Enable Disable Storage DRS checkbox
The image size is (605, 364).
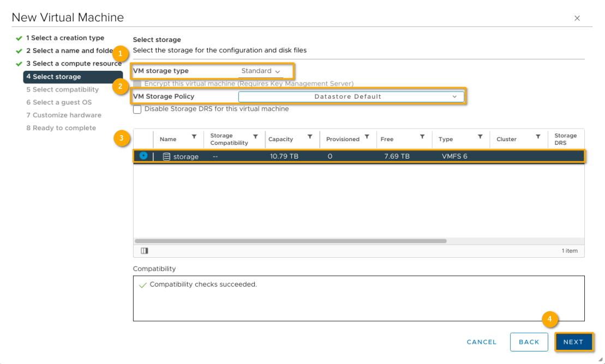click(x=137, y=109)
